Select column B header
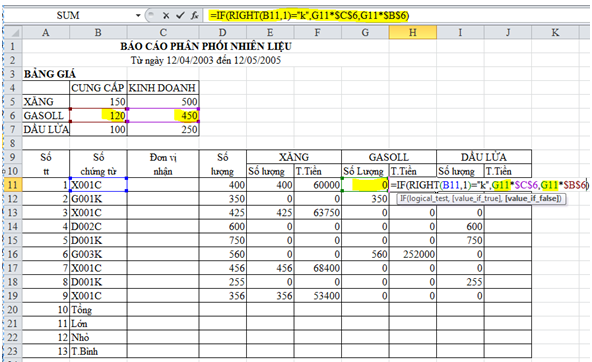592x362 pixels. point(98,32)
